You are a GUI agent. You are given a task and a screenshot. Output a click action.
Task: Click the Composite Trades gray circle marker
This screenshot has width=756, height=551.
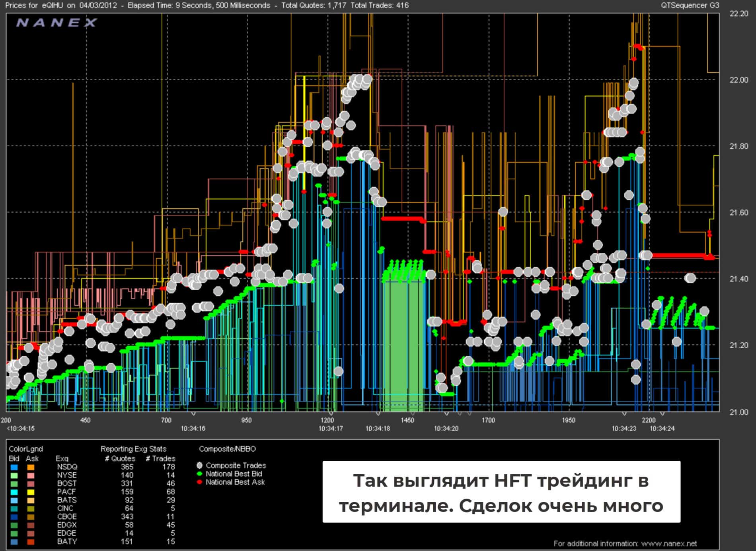200,465
